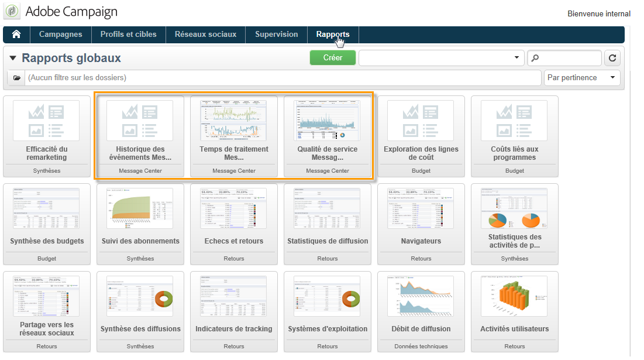Click the Adobe Campaign logo
The height and width of the screenshot is (360, 644).
click(12, 11)
